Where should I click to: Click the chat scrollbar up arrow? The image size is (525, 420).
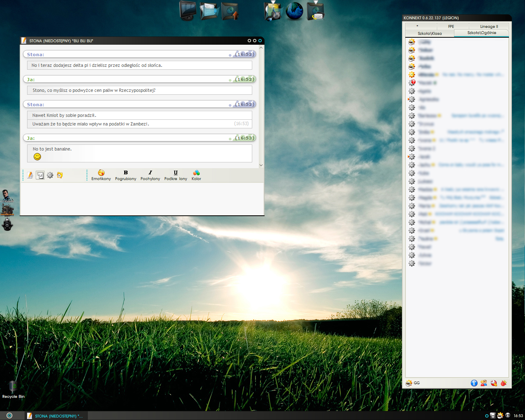(261, 48)
